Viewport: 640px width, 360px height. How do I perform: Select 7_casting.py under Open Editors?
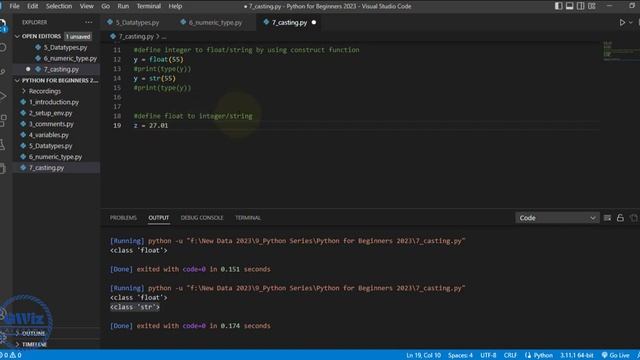point(61,69)
